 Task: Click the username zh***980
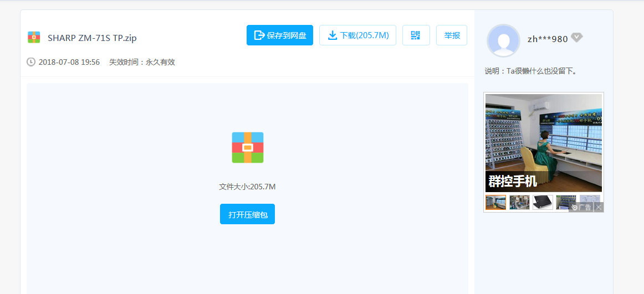click(x=547, y=39)
